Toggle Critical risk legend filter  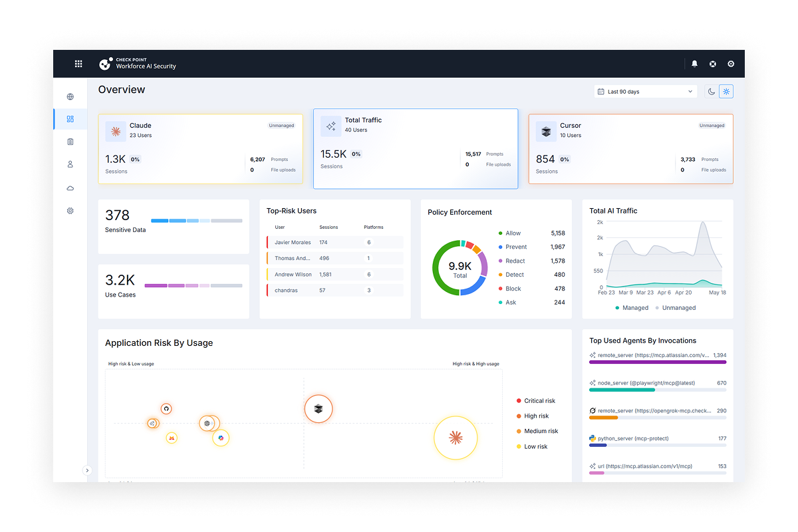(536, 401)
